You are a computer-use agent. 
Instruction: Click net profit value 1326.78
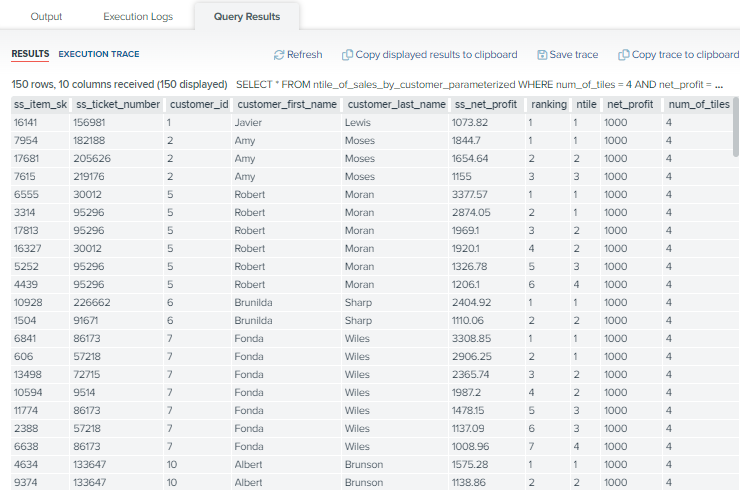pos(486,266)
